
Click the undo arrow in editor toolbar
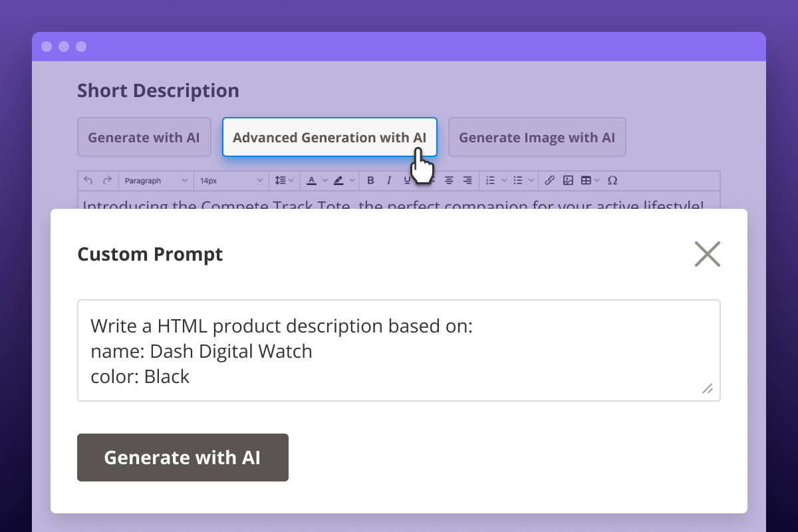pos(88,180)
